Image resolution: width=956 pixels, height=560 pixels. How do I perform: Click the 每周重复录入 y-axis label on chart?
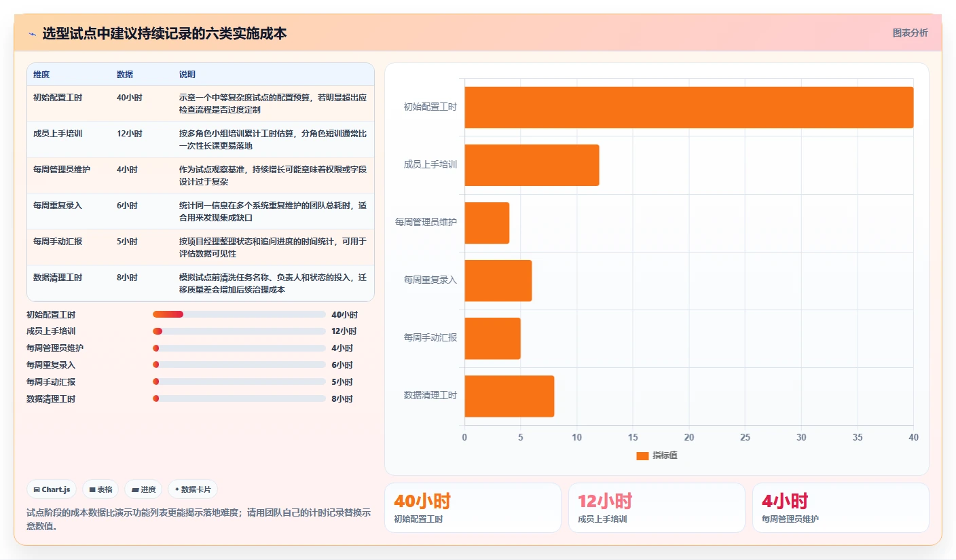click(x=430, y=280)
